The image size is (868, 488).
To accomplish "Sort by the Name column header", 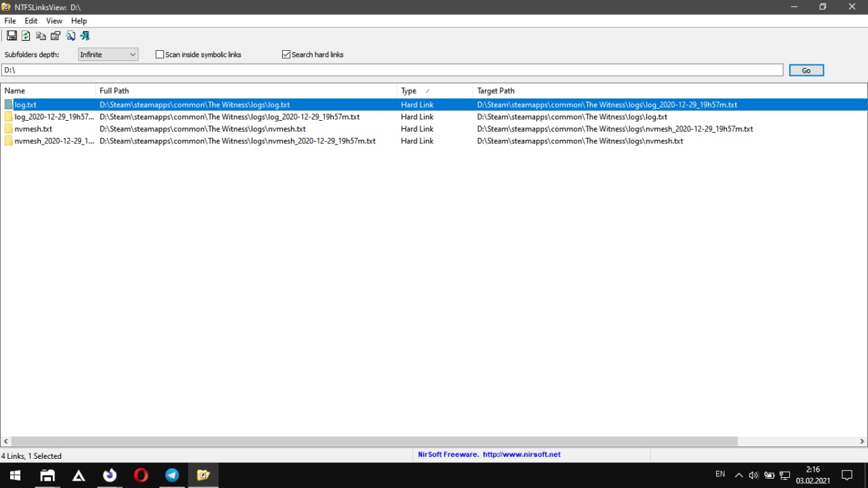I will 48,90.
